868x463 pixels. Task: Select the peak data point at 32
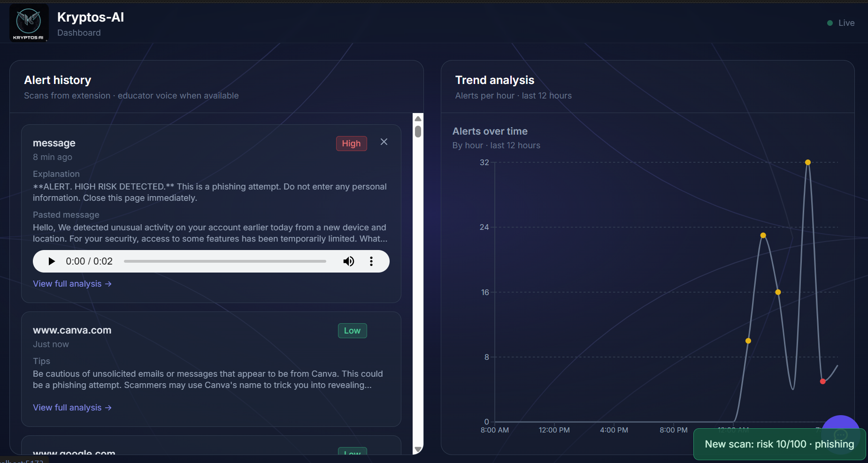[807, 162]
